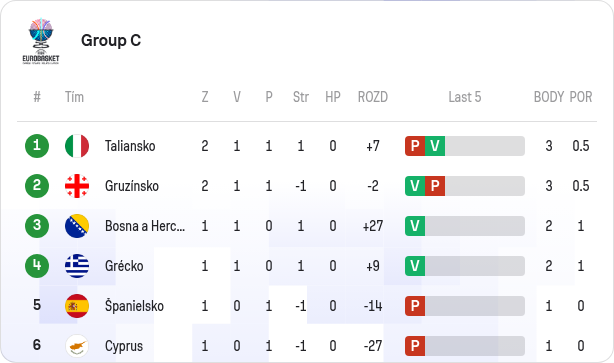Image resolution: width=614 pixels, height=363 pixels.
Task: Click the Greece flag icon
Action: click(77, 266)
